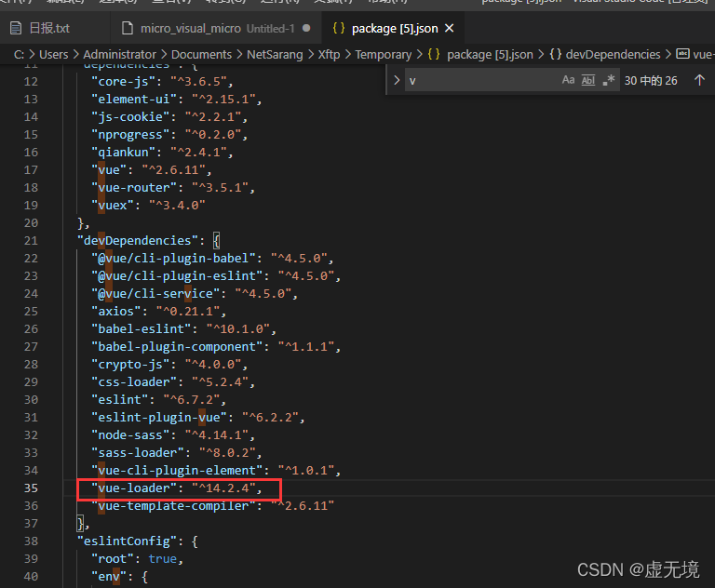
Task: Open Xftp breadcrumb segment
Action: (329, 55)
